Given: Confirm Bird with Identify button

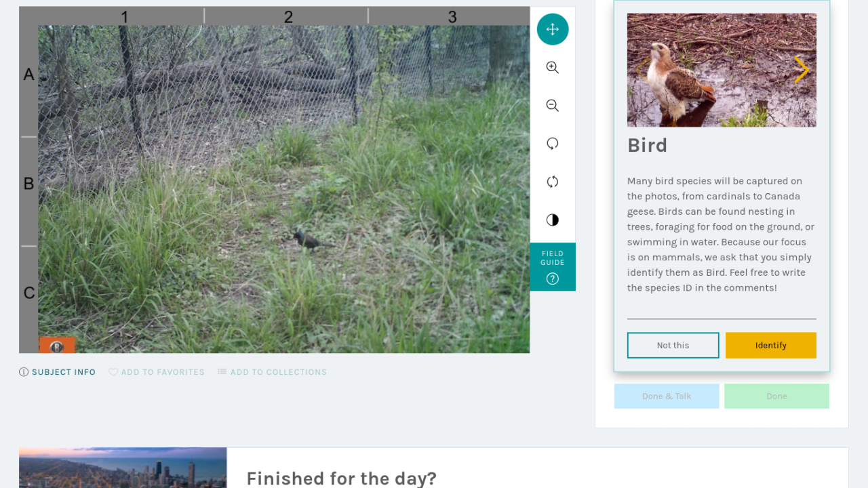Looking at the screenshot, I should pyautogui.click(x=771, y=345).
